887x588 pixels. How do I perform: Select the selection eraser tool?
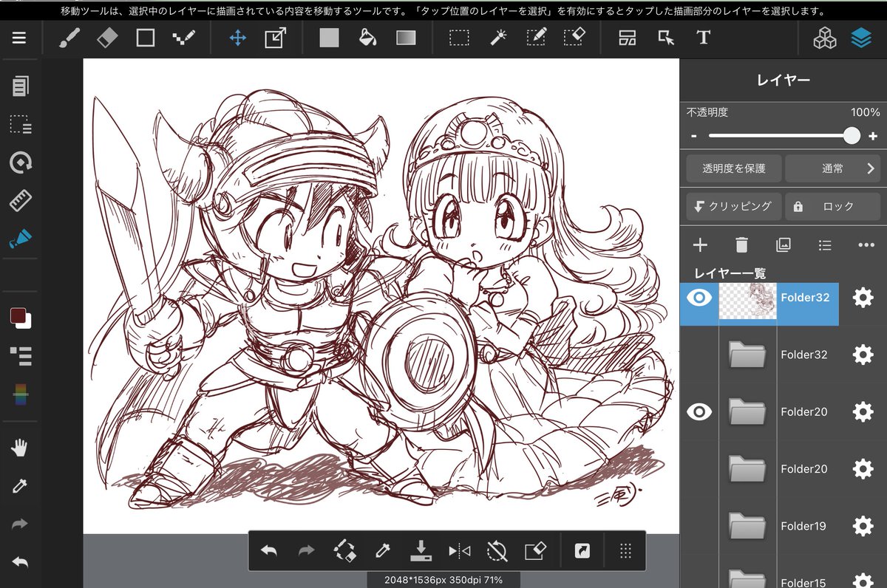574,38
